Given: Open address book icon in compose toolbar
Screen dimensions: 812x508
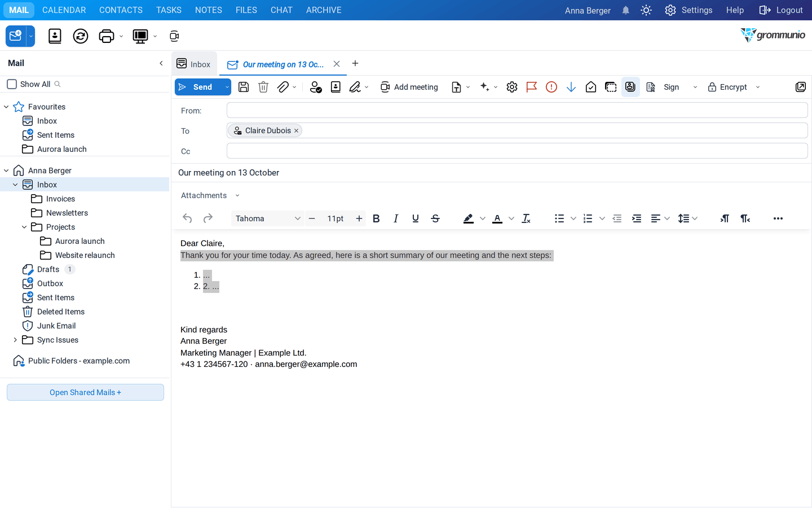Looking at the screenshot, I should pyautogui.click(x=336, y=87).
